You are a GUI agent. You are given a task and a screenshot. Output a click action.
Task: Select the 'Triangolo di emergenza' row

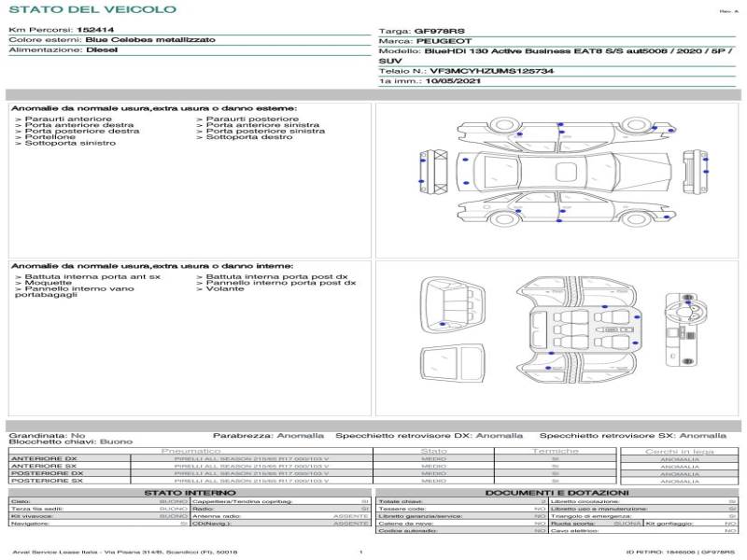click(643, 516)
